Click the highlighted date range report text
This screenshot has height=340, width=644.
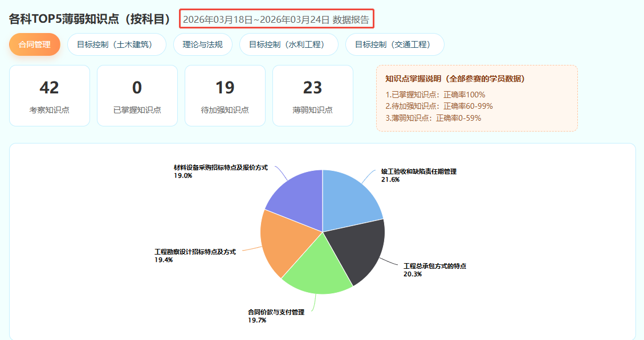point(276,19)
